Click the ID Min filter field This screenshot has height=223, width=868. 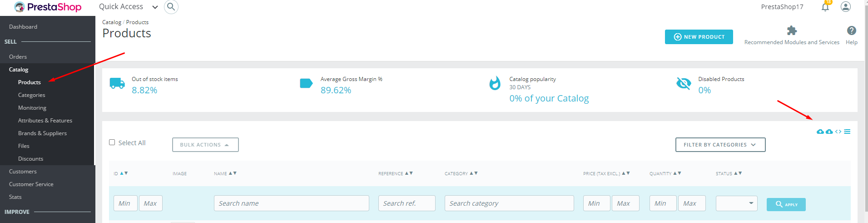point(125,203)
